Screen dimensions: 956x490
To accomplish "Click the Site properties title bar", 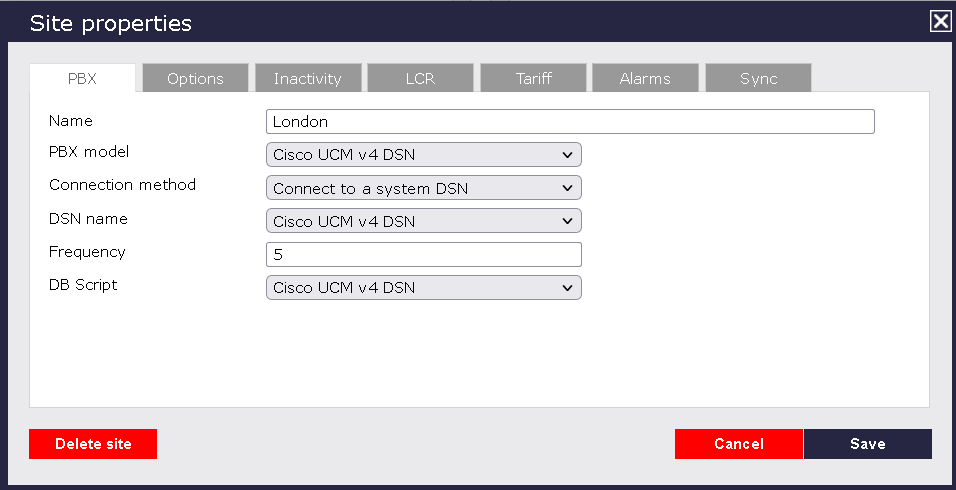I will coord(450,22).
